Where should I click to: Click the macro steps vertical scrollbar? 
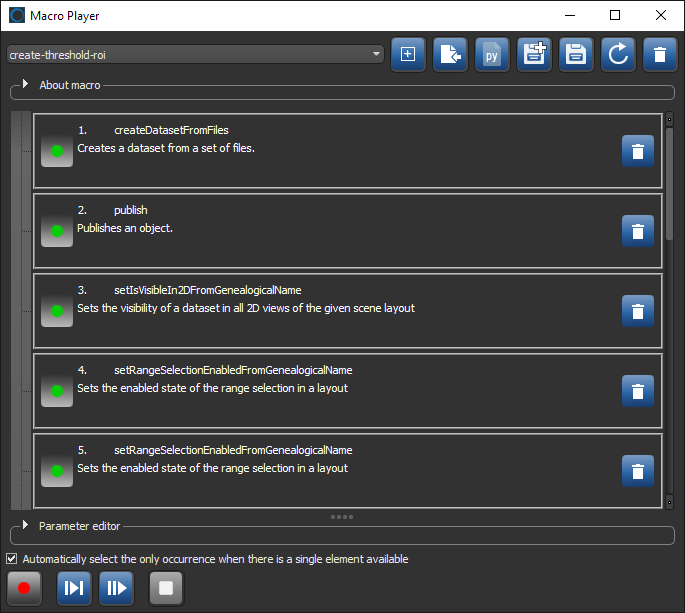tap(669, 300)
